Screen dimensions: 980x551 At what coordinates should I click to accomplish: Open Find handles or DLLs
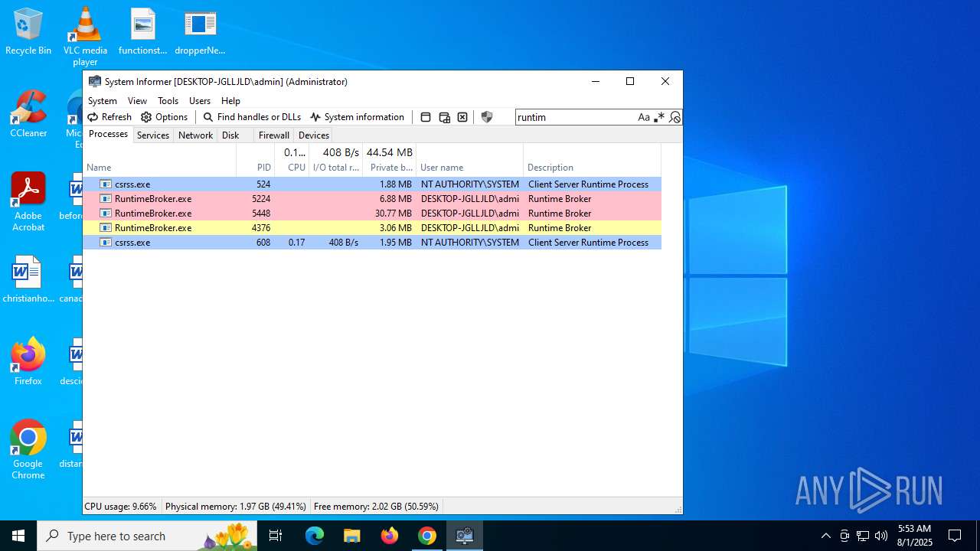click(x=252, y=117)
